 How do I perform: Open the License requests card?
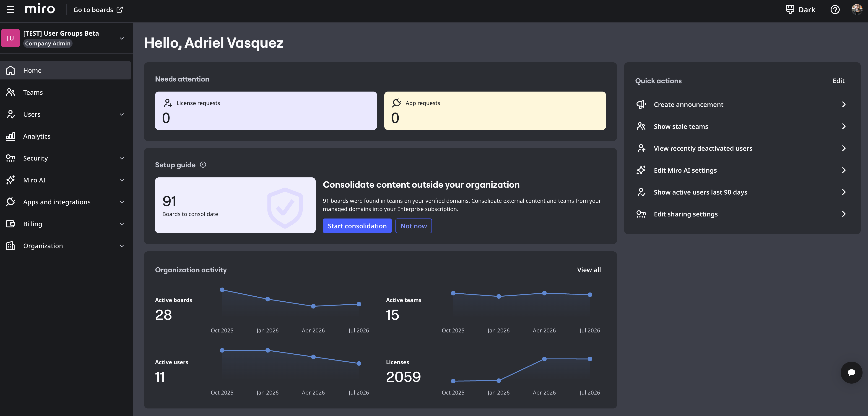point(266,111)
